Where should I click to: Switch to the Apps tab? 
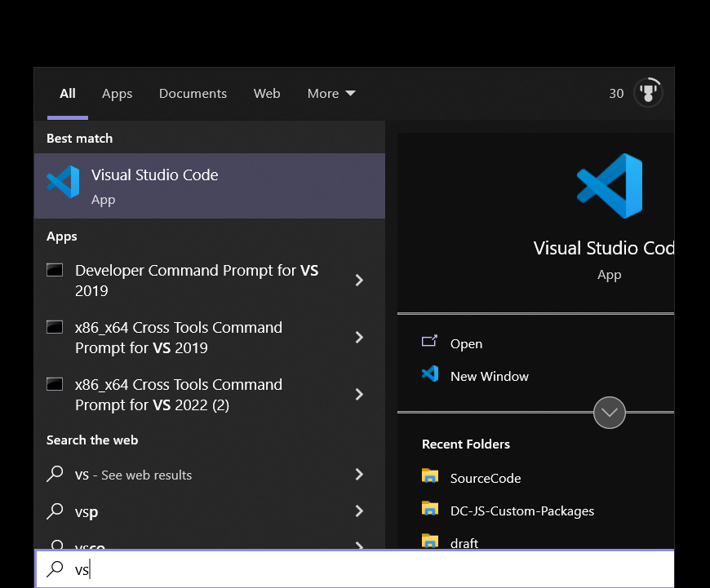[x=117, y=94]
